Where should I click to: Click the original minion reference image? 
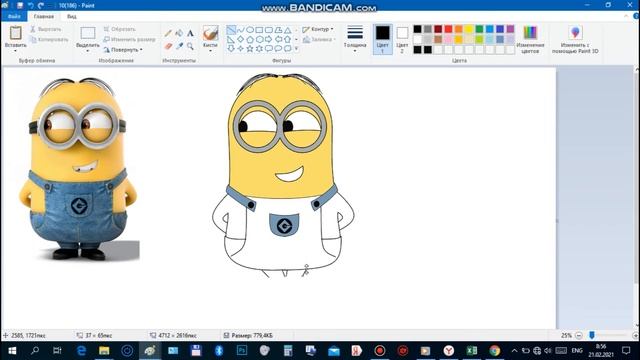coord(79,169)
